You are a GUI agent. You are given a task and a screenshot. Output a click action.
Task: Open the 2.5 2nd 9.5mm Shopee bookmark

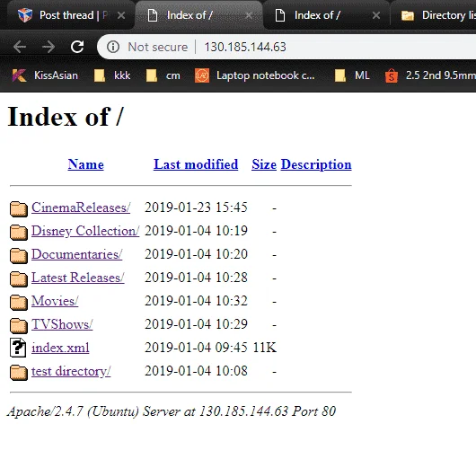click(430, 75)
